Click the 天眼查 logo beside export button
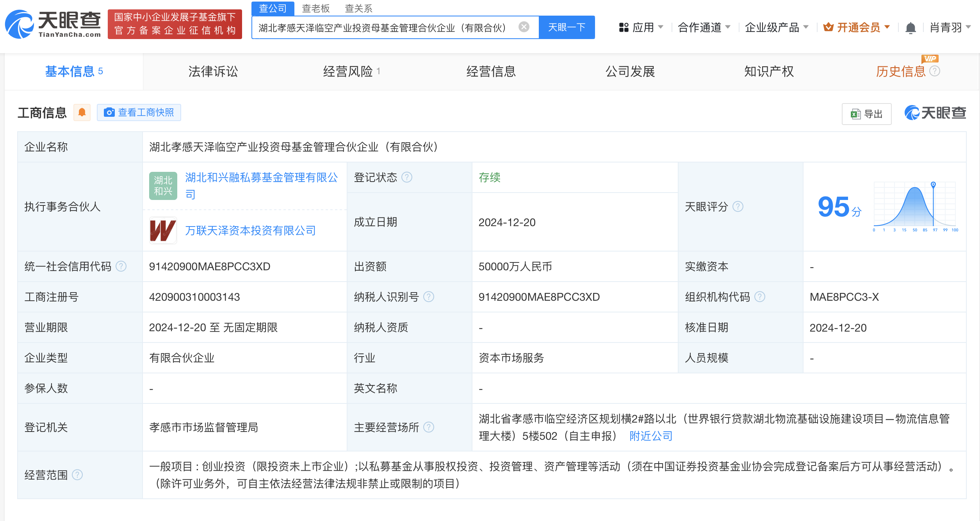Screen dimensions: 980x521 pyautogui.click(x=935, y=113)
